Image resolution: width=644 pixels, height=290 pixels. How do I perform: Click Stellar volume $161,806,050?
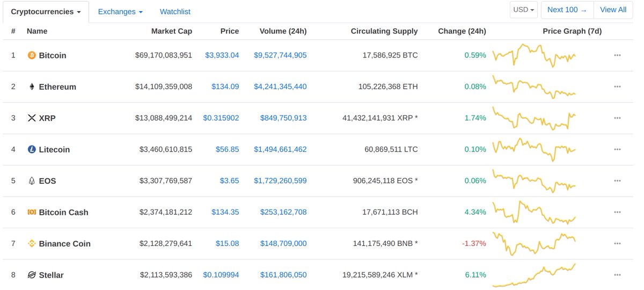tap(284, 275)
